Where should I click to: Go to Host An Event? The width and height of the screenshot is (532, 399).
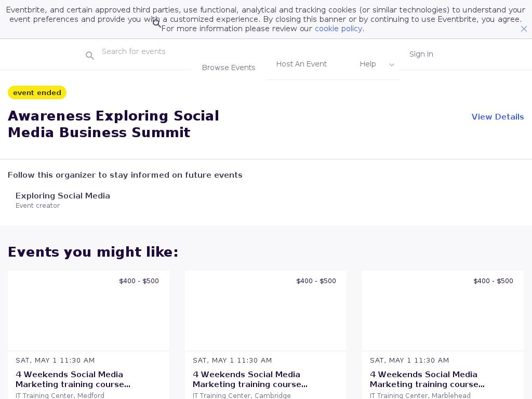click(x=301, y=64)
